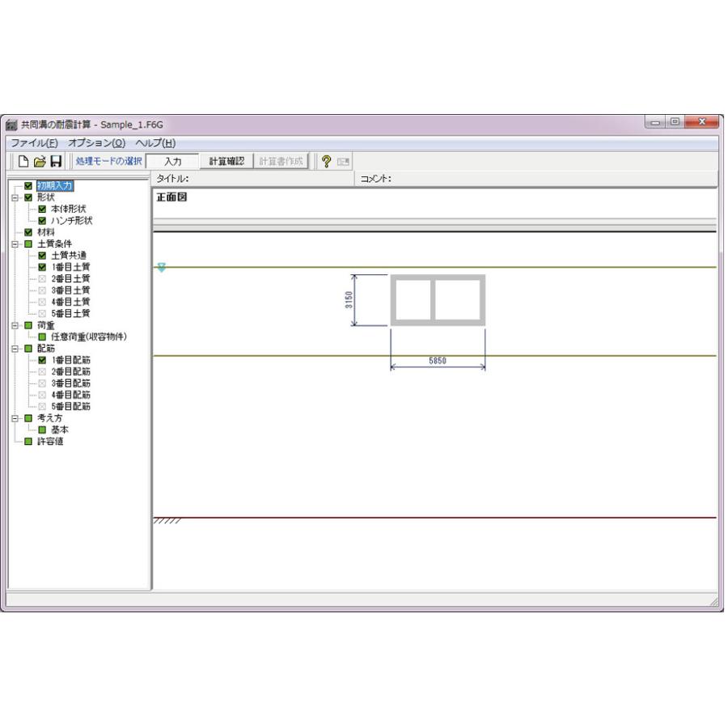Click the gray box culvert shape in the drawing
This screenshot has height=728, width=728.
pos(438,300)
